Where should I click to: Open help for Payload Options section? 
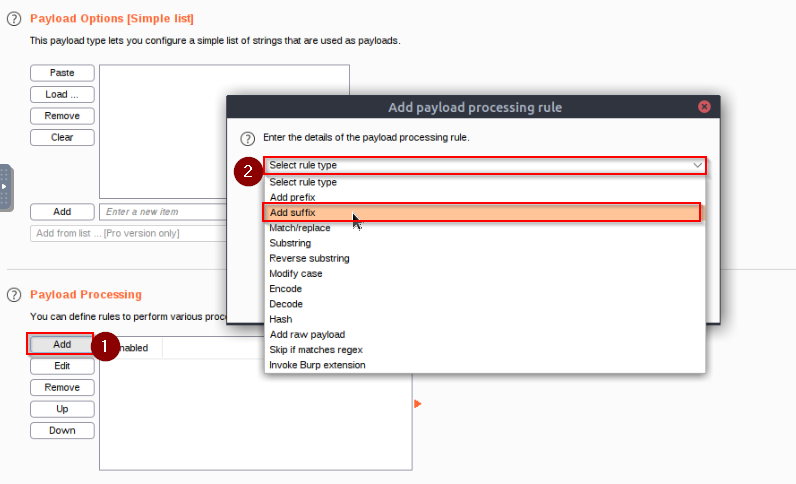[14, 19]
